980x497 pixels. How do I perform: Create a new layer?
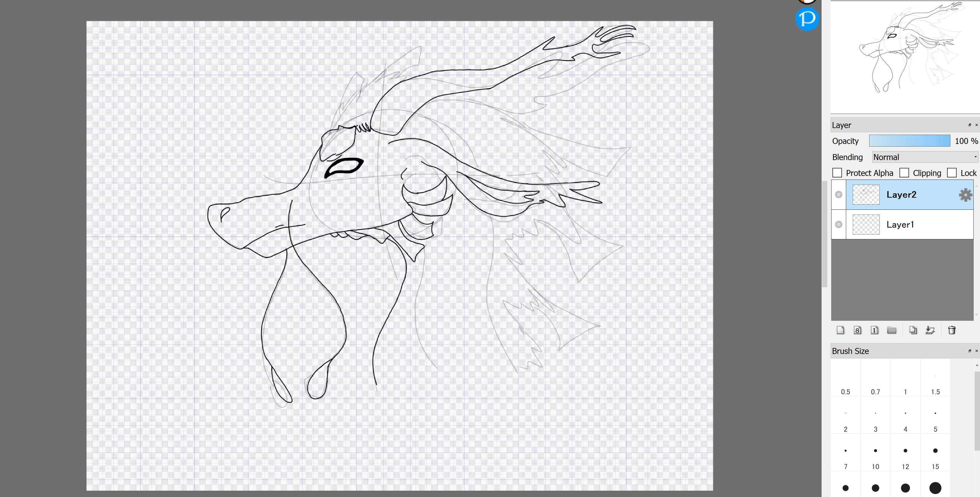(840, 330)
